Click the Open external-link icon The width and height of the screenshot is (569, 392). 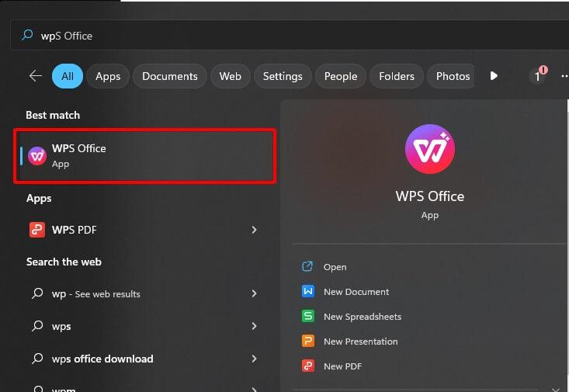307,267
